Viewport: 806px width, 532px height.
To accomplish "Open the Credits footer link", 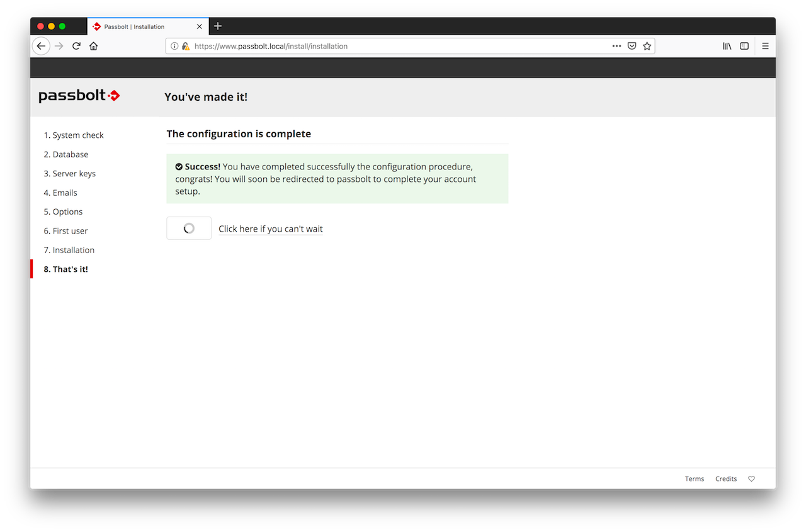I will [x=726, y=479].
